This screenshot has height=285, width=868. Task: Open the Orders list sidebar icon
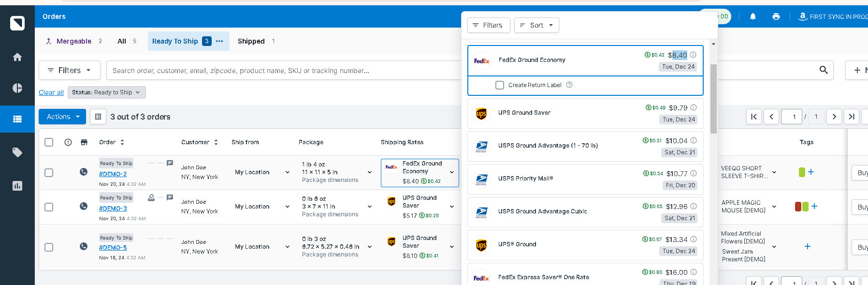coord(17,119)
